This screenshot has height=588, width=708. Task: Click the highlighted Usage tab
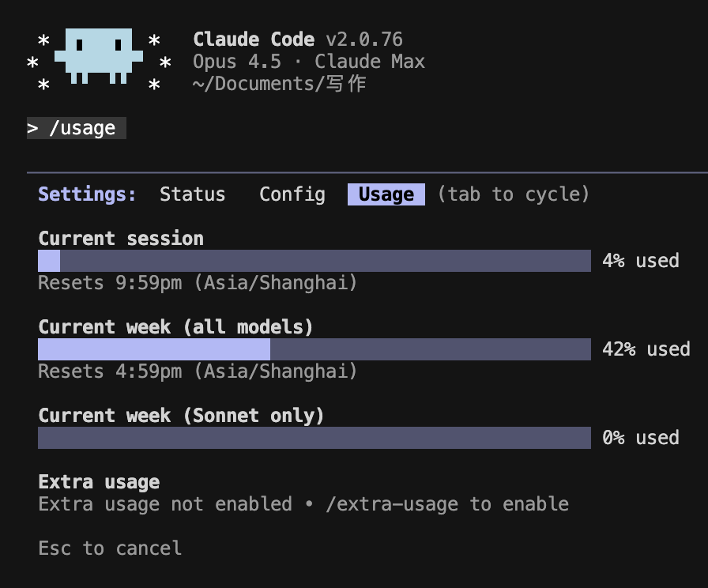tap(386, 194)
